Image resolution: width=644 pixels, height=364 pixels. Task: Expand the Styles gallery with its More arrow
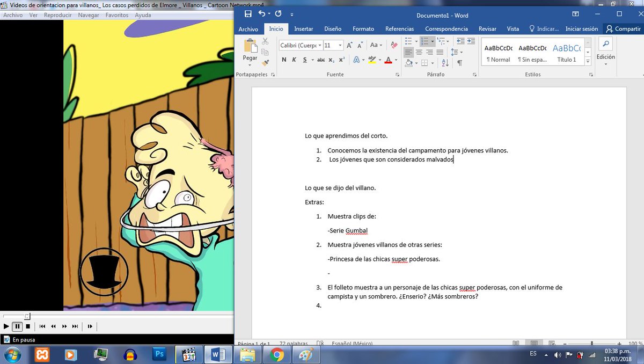tap(588, 62)
